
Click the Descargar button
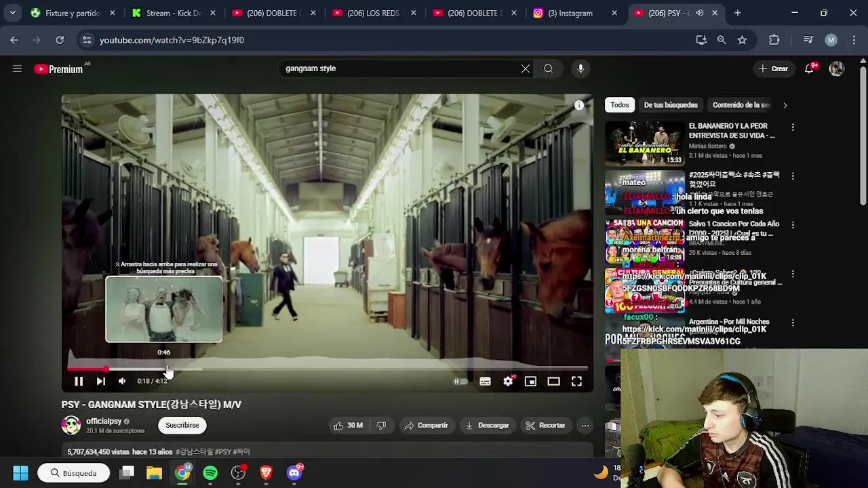(487, 425)
